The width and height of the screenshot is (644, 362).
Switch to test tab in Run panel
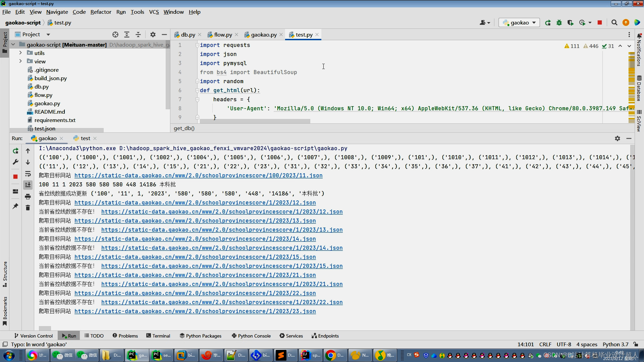(85, 138)
